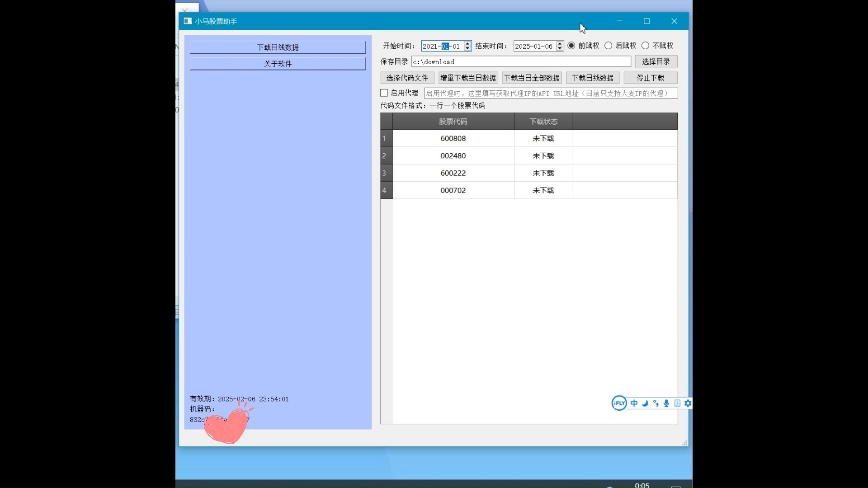Click the microphone voice input icon
This screenshot has width=868, height=488.
(x=666, y=403)
